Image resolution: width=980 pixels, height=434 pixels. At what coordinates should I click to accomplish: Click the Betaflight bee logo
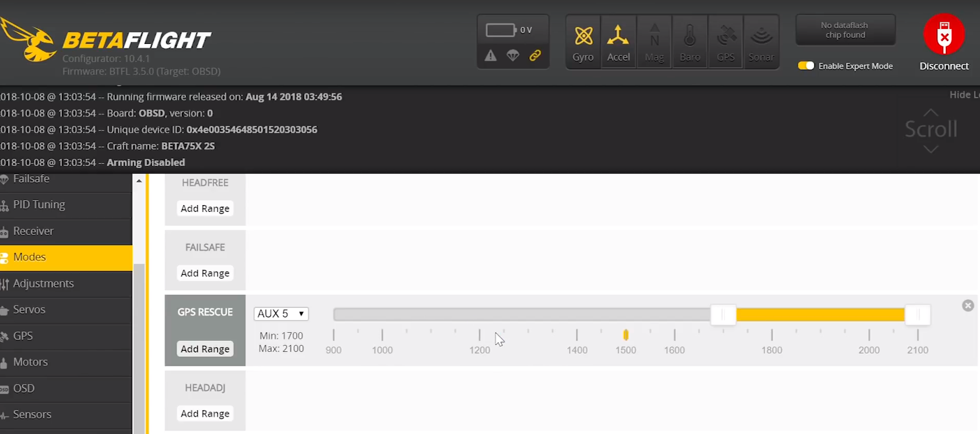click(x=29, y=39)
